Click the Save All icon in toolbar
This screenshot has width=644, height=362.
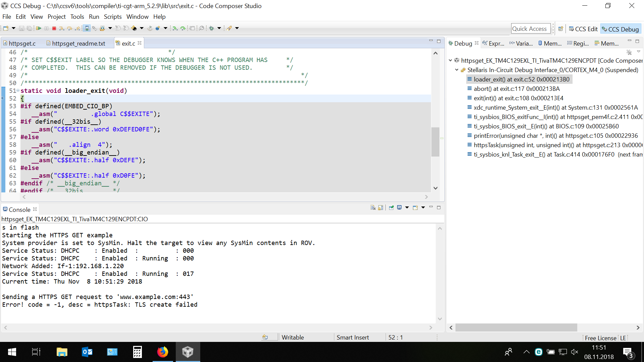(30, 28)
